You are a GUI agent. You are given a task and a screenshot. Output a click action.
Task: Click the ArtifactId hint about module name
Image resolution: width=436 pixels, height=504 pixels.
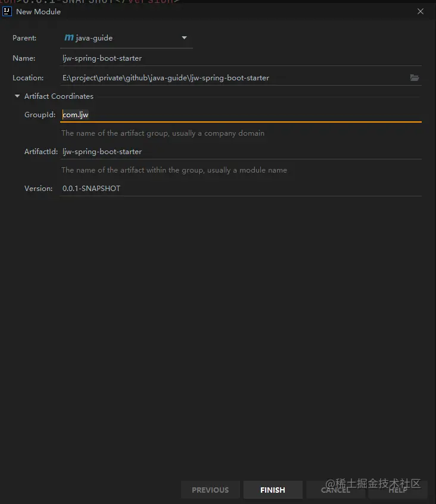174,170
